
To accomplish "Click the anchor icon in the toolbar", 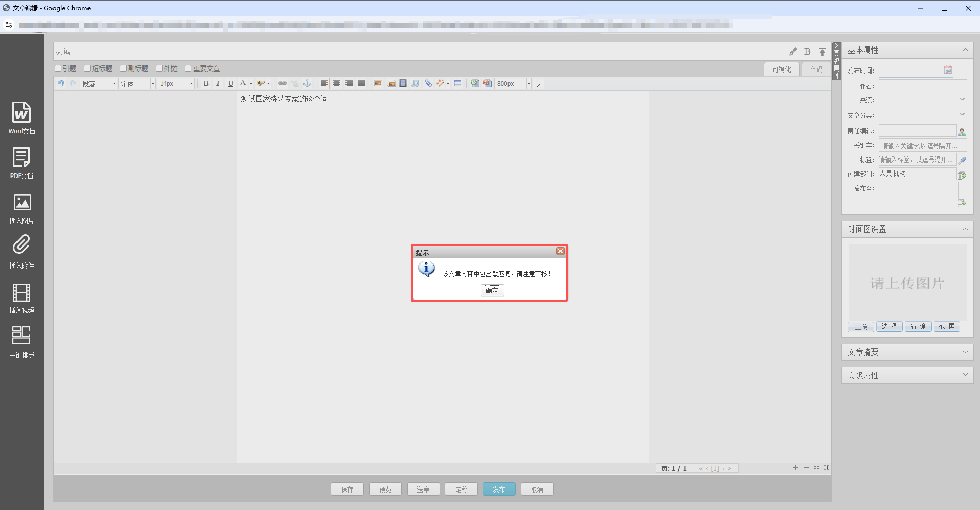I will 307,83.
